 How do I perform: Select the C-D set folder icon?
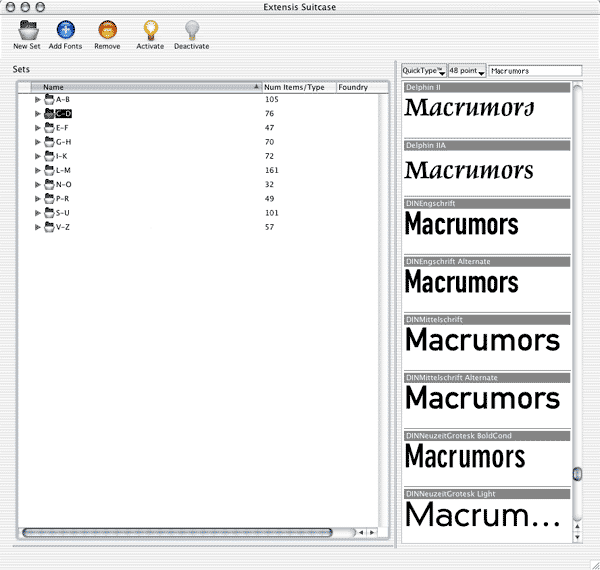click(49, 114)
